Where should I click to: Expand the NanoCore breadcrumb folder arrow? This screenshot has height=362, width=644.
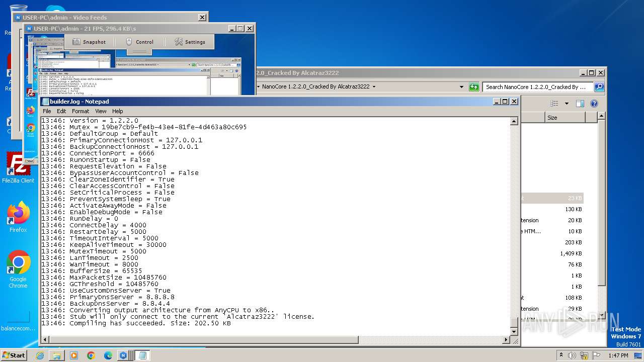(x=374, y=87)
